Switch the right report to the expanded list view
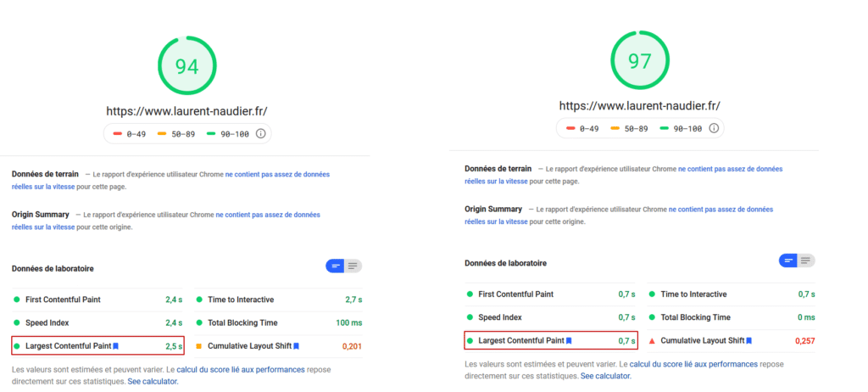This screenshot has width=868, height=392. click(806, 260)
